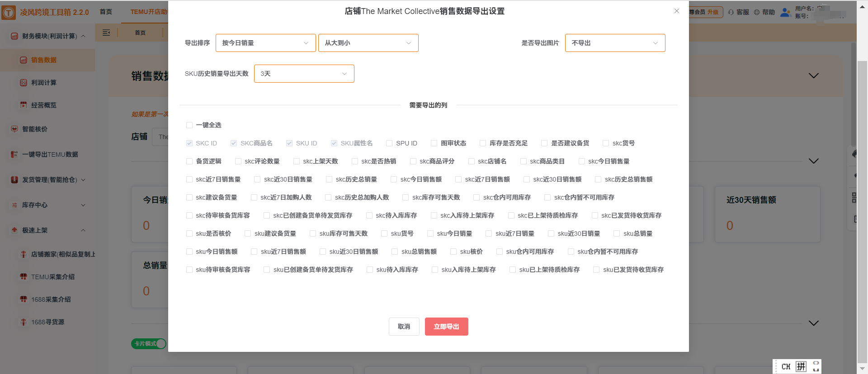Collapse the 极速上架 sidebar group

(83, 230)
